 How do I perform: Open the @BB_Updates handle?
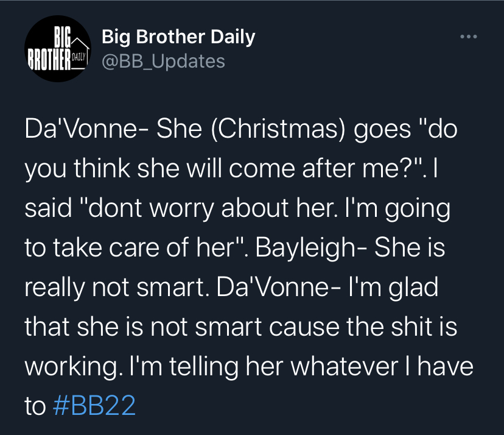tap(163, 61)
